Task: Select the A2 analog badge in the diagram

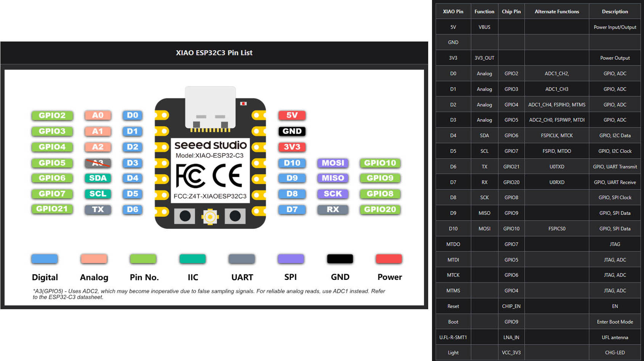Action: 98,147
